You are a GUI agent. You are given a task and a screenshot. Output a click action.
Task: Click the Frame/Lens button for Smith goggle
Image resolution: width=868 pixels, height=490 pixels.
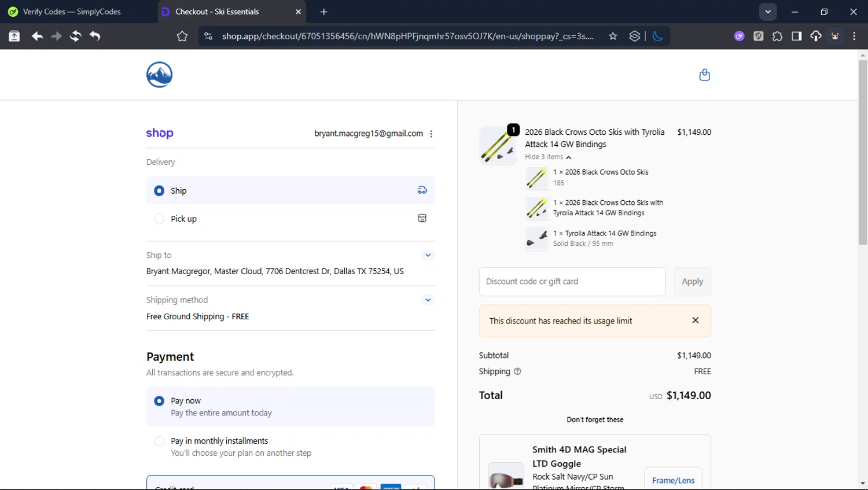point(672,480)
